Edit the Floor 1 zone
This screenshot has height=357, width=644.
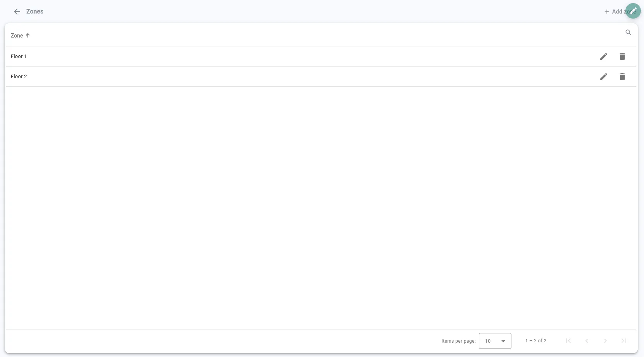tap(603, 56)
